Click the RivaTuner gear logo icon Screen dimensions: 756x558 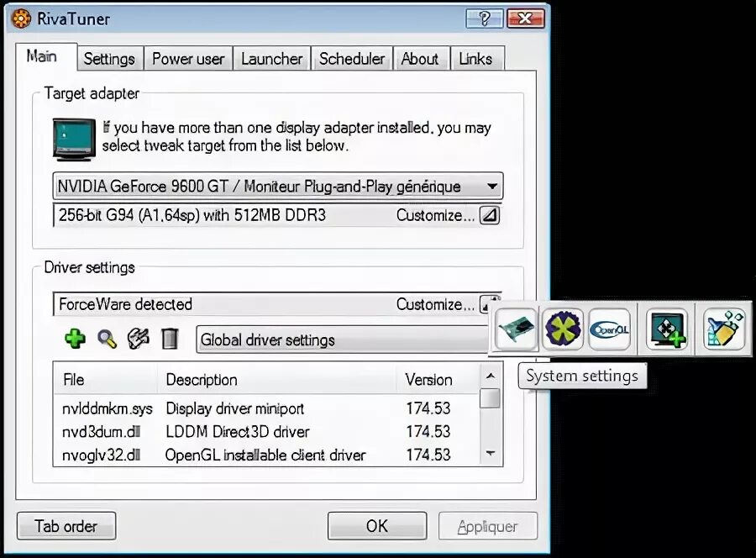click(21, 18)
